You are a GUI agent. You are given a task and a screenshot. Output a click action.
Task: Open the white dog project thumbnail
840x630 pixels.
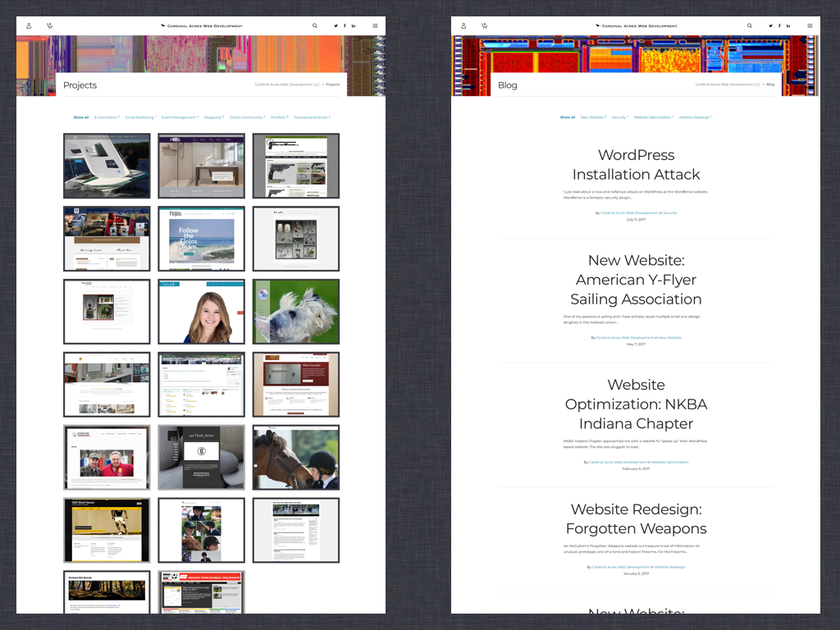tap(295, 312)
